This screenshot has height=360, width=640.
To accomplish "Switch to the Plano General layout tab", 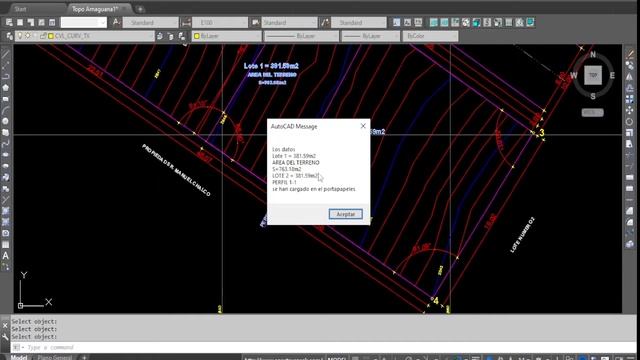I will tap(55, 357).
